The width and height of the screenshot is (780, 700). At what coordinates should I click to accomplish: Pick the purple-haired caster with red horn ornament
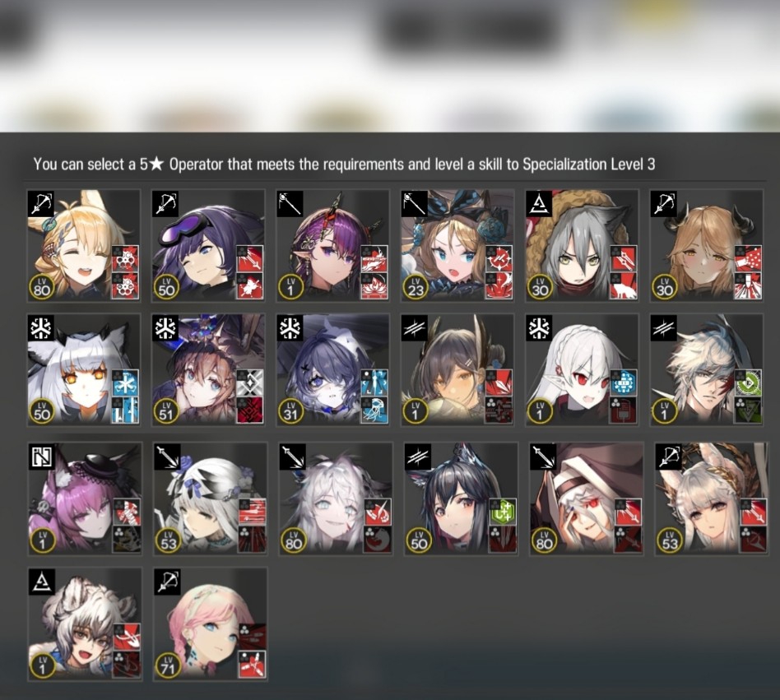(332, 246)
